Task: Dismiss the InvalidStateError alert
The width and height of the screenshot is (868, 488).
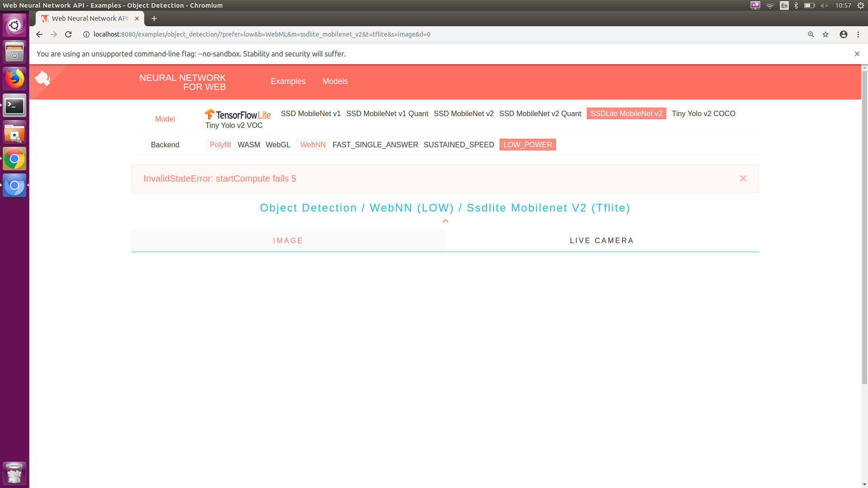Action: pyautogui.click(x=743, y=178)
